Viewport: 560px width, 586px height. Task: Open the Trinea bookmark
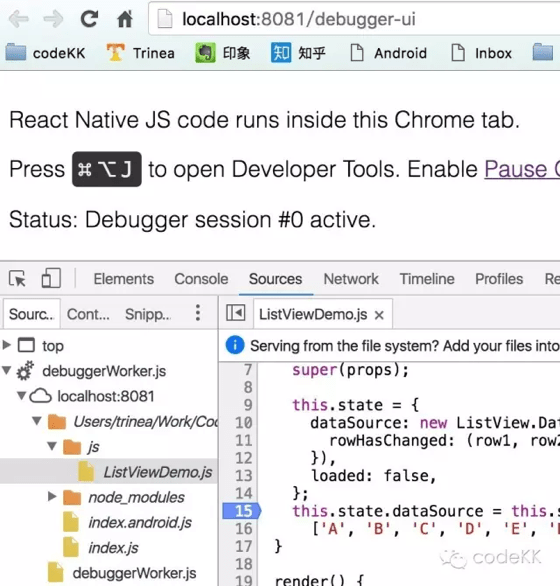tap(141, 53)
